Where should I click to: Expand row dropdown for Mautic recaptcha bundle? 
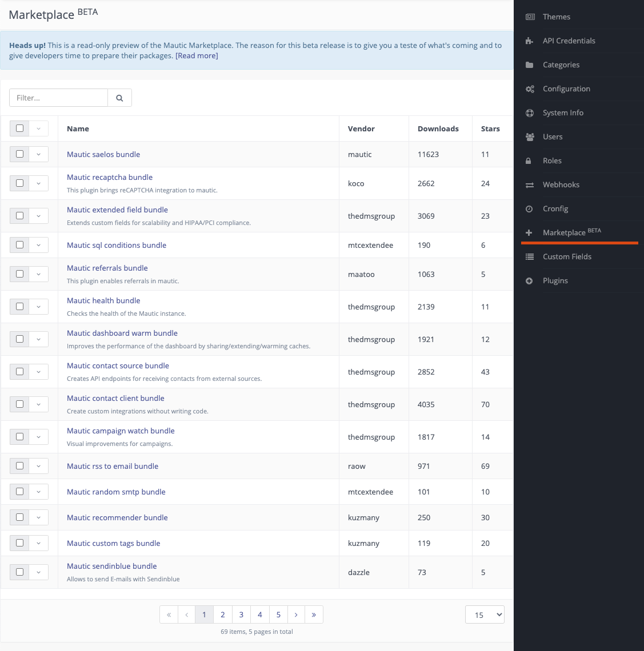38,183
